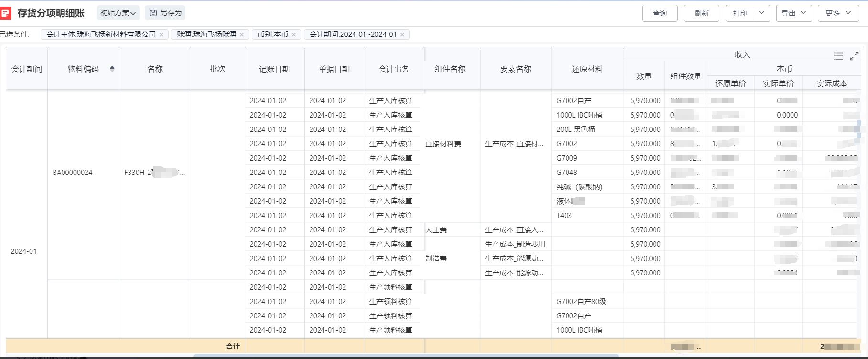
Task: Sort by 物料编码 using the sort arrows
Action: pyautogui.click(x=112, y=69)
